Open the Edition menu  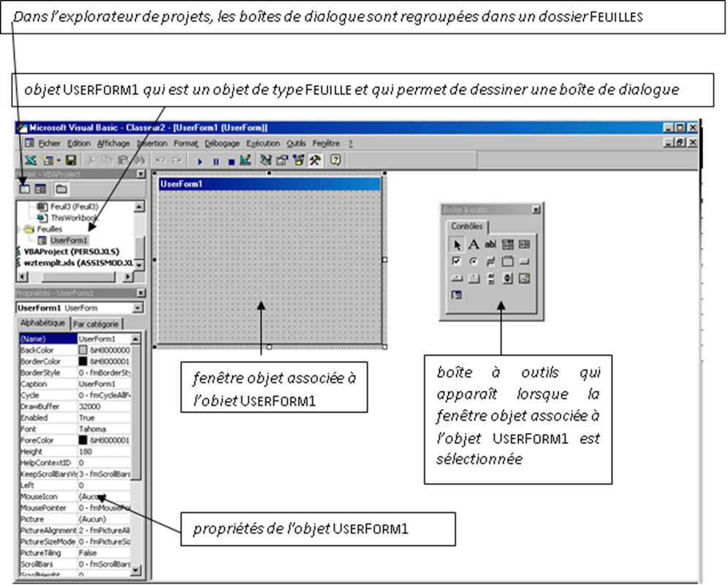coord(79,143)
